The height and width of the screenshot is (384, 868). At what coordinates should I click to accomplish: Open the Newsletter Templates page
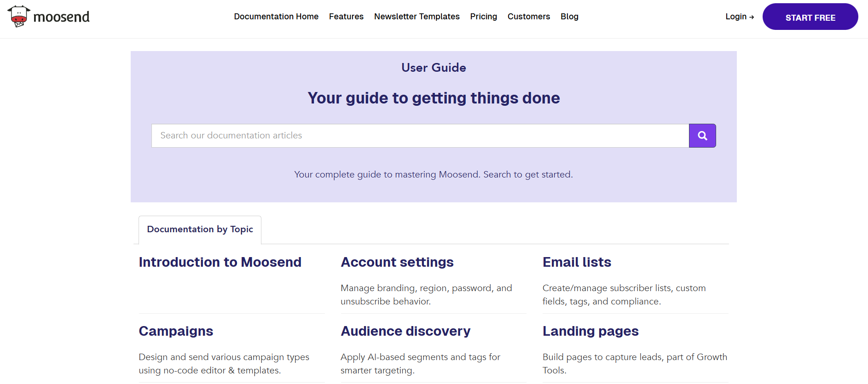(x=417, y=17)
